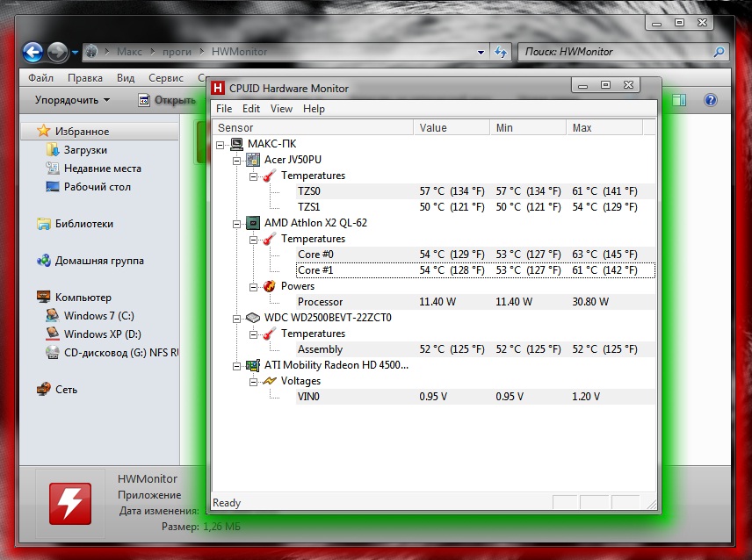Image resolution: width=752 pixels, height=560 pixels.
Task: Open the Explorer Правка menu
Action: point(85,77)
